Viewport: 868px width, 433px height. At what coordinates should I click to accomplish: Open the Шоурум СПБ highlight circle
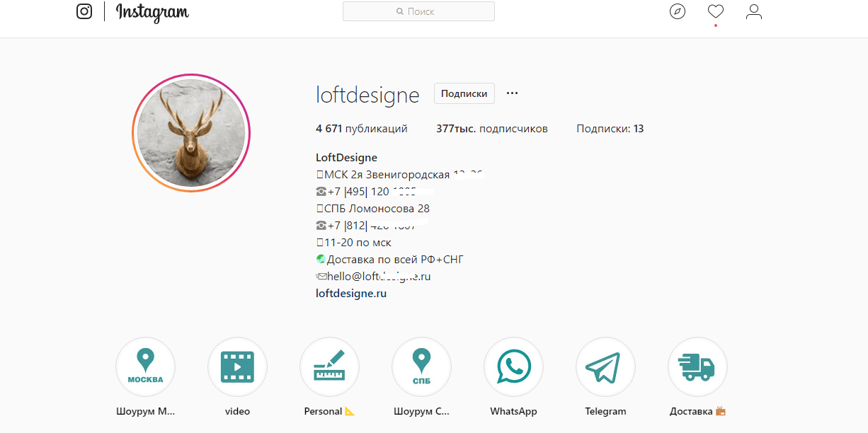(421, 366)
